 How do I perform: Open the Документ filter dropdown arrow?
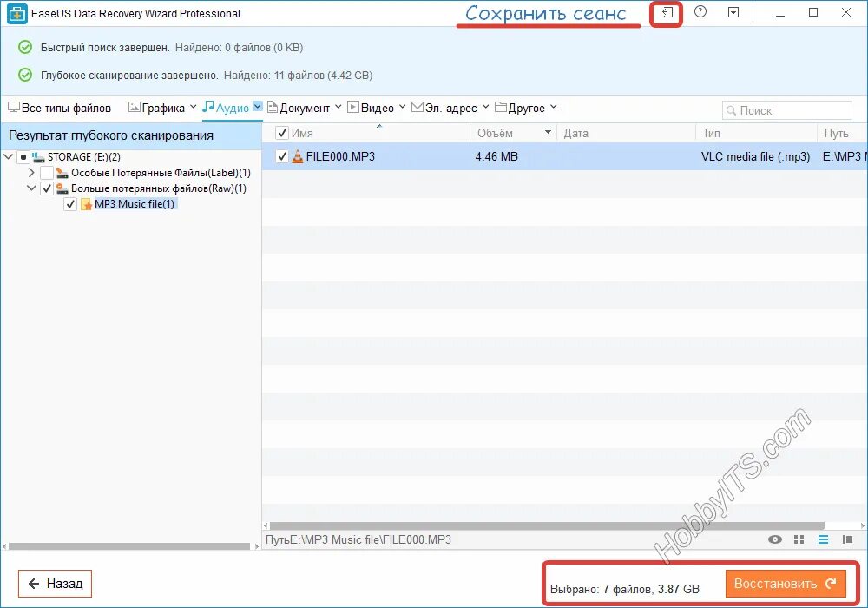coord(339,107)
